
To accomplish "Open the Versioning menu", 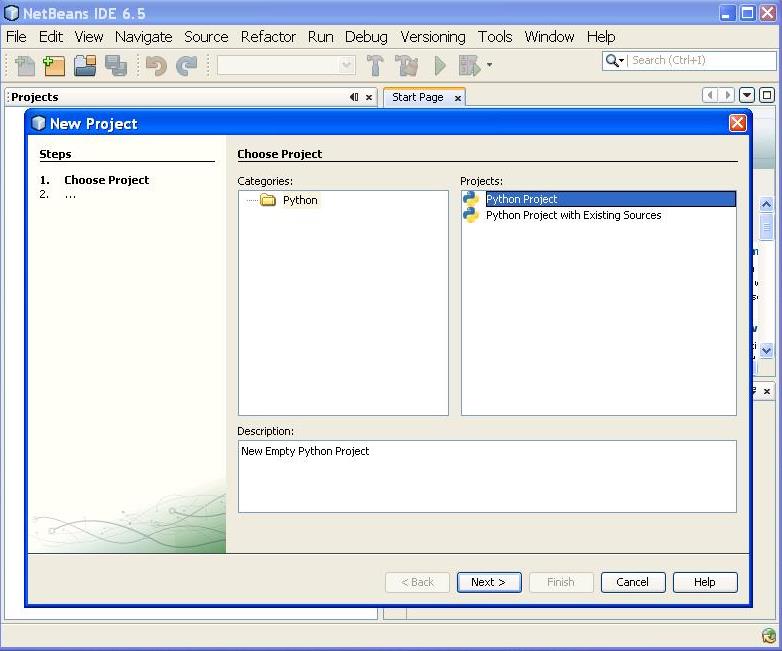I will point(432,37).
